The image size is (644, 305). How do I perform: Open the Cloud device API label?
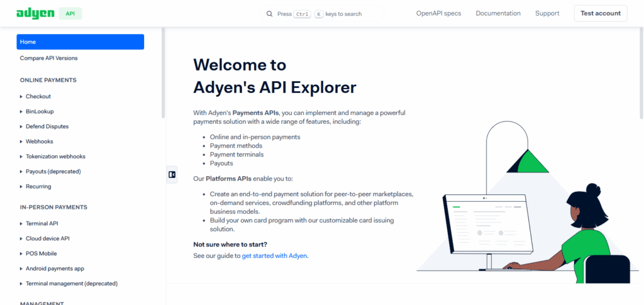48,238
